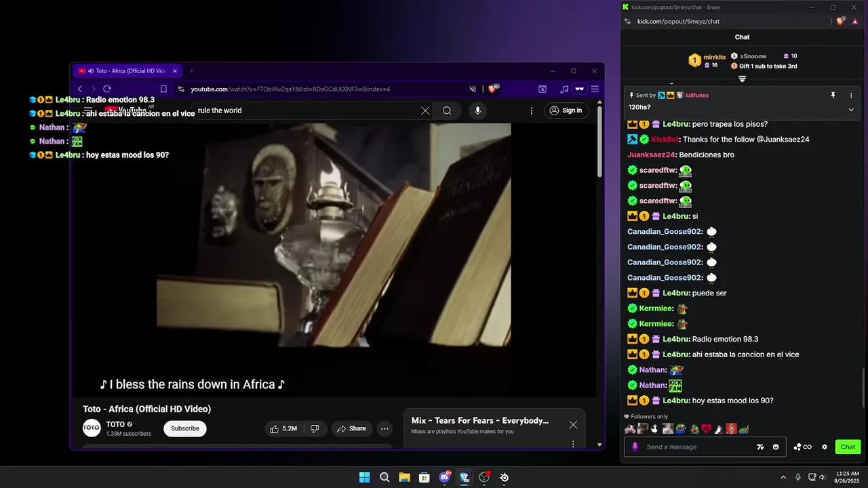Open Discord from the taskbar
The width and height of the screenshot is (868, 488).
pos(444,477)
